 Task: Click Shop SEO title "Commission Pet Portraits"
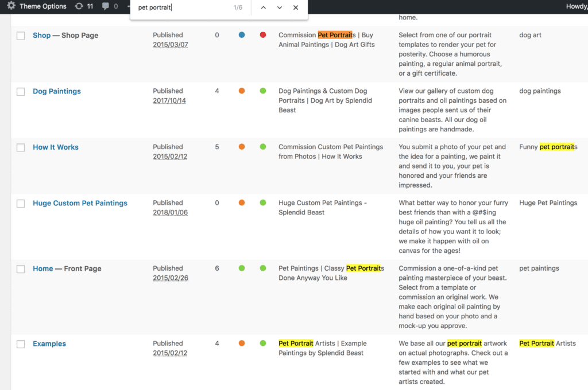317,35
